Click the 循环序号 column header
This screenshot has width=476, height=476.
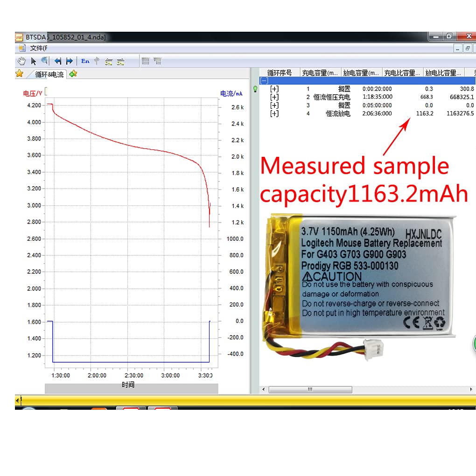click(x=279, y=73)
